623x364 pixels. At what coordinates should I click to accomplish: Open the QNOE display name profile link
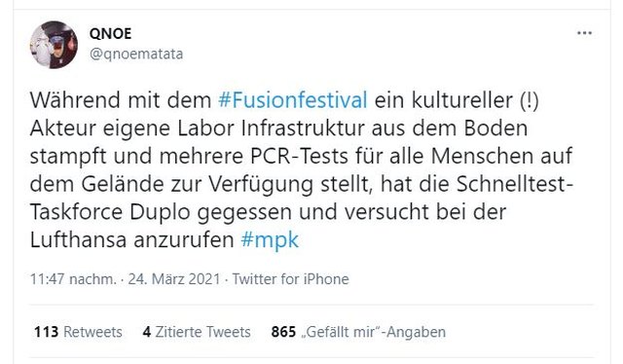pyautogui.click(x=110, y=33)
